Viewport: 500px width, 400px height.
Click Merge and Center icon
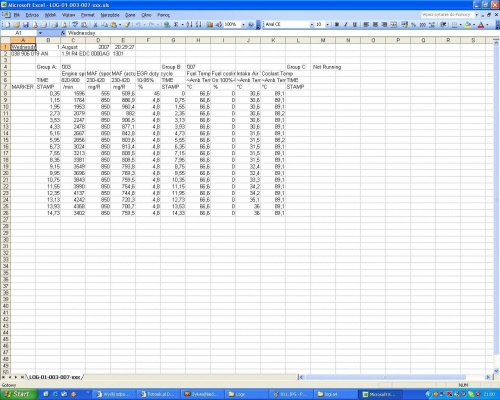[394, 25]
